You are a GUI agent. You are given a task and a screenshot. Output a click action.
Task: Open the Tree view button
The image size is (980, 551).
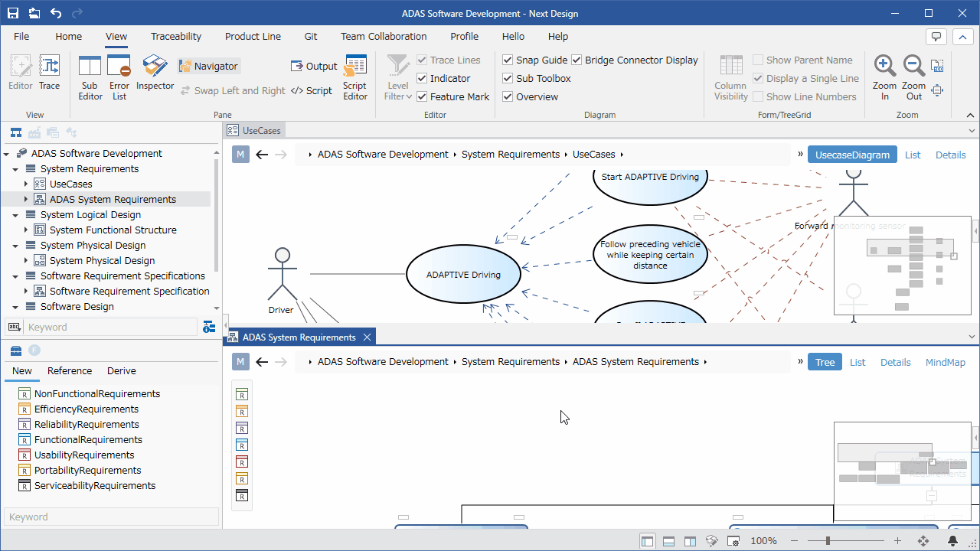825,362
